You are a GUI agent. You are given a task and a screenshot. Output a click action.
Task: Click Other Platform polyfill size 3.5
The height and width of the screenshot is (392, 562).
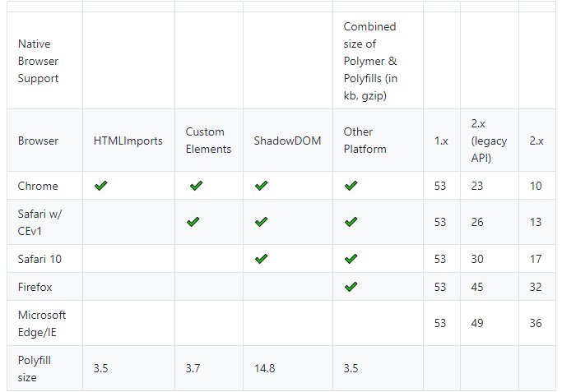coord(351,368)
